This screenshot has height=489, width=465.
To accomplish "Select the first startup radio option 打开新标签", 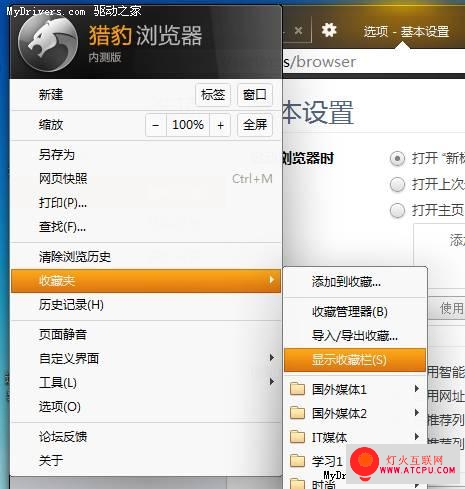I will point(397,159).
